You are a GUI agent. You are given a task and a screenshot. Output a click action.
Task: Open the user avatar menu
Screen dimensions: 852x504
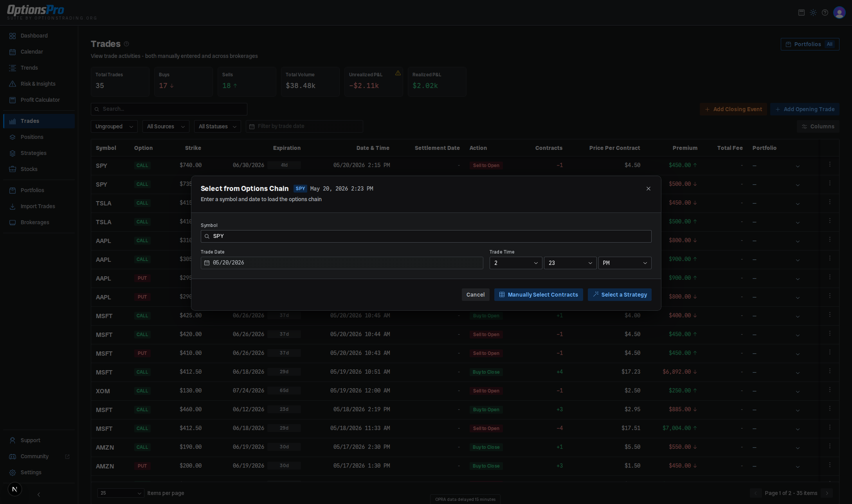tap(839, 13)
